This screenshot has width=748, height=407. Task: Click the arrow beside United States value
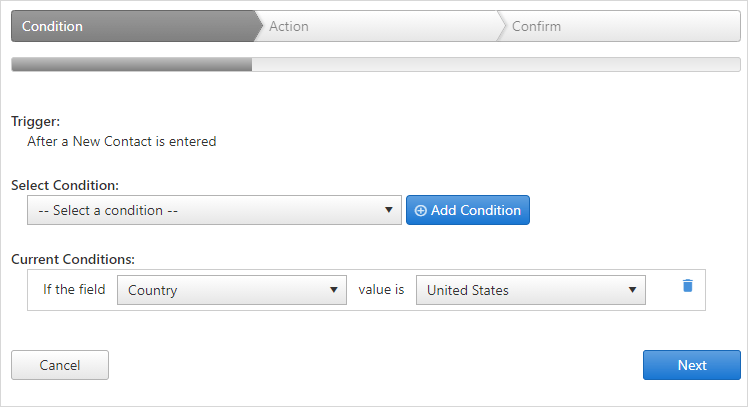click(633, 290)
